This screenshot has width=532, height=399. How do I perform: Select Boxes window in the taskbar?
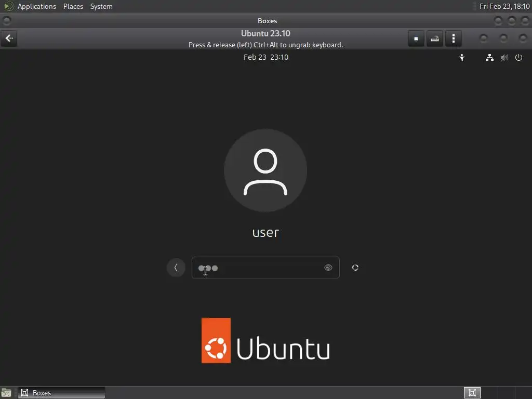tap(61, 393)
